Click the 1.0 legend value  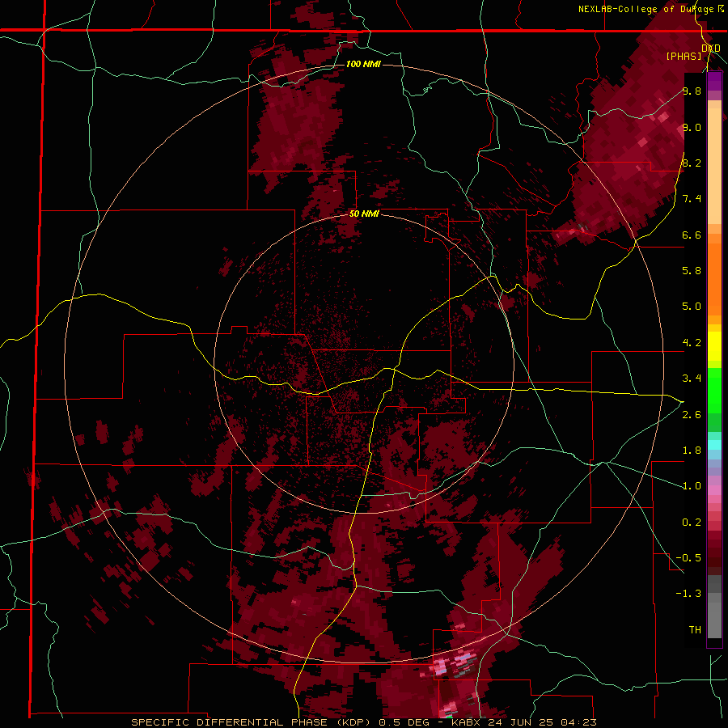click(x=692, y=486)
